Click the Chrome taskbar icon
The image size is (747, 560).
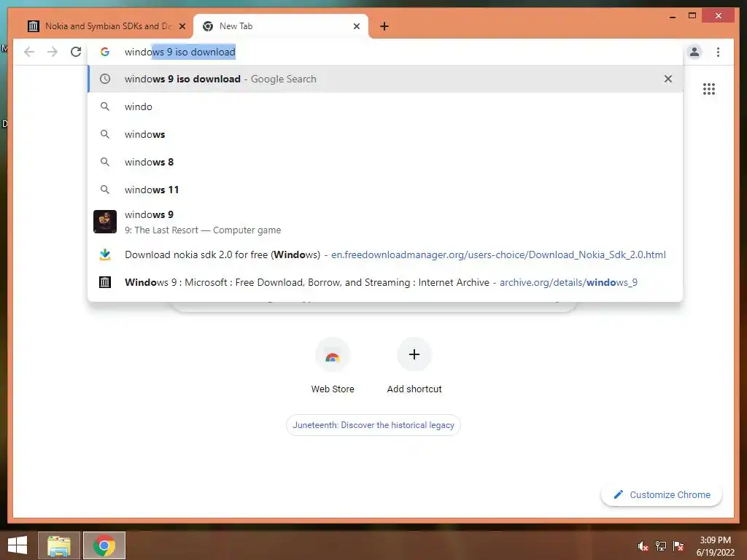point(104,545)
